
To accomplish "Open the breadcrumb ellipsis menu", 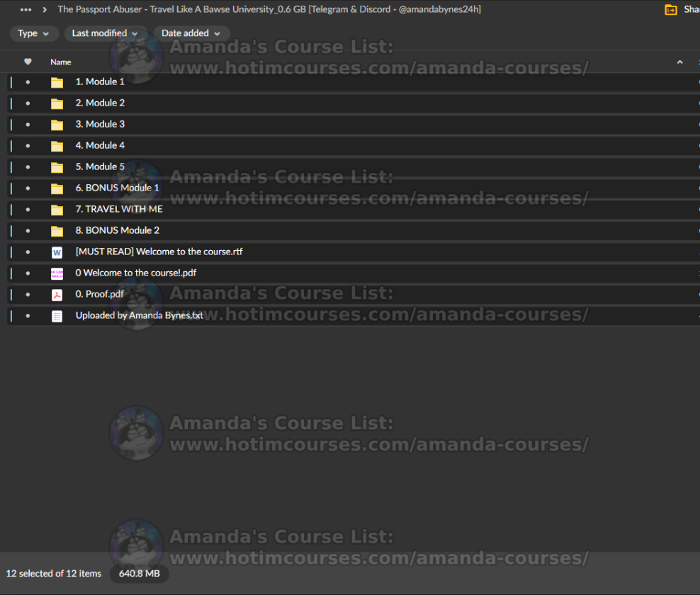I will pyautogui.click(x=26, y=10).
